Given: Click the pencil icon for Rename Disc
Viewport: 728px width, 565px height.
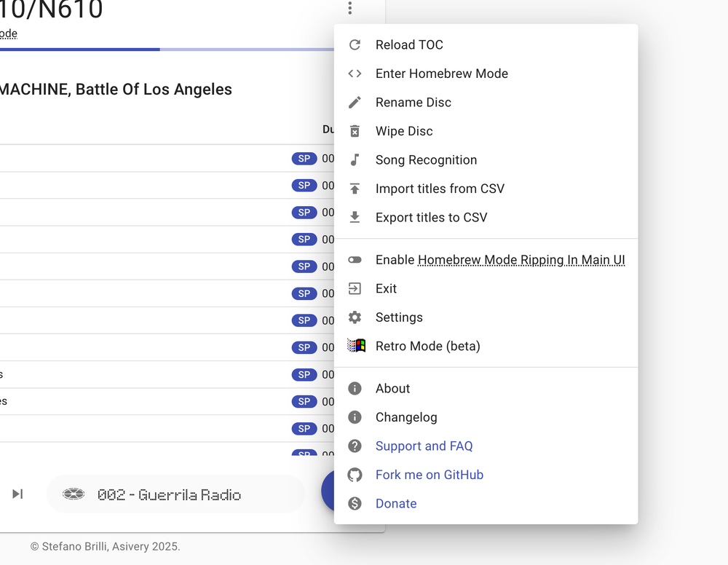Looking at the screenshot, I should point(355,102).
